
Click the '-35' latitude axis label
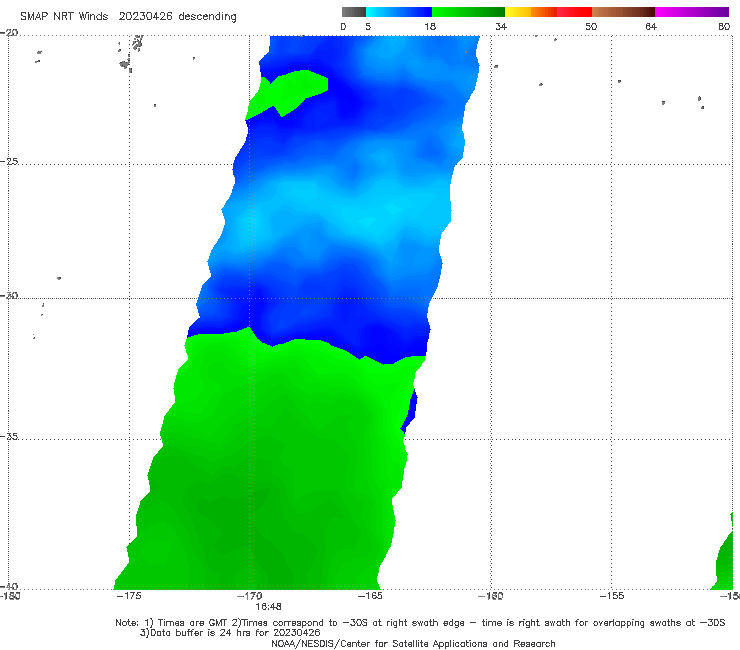tap(9, 436)
